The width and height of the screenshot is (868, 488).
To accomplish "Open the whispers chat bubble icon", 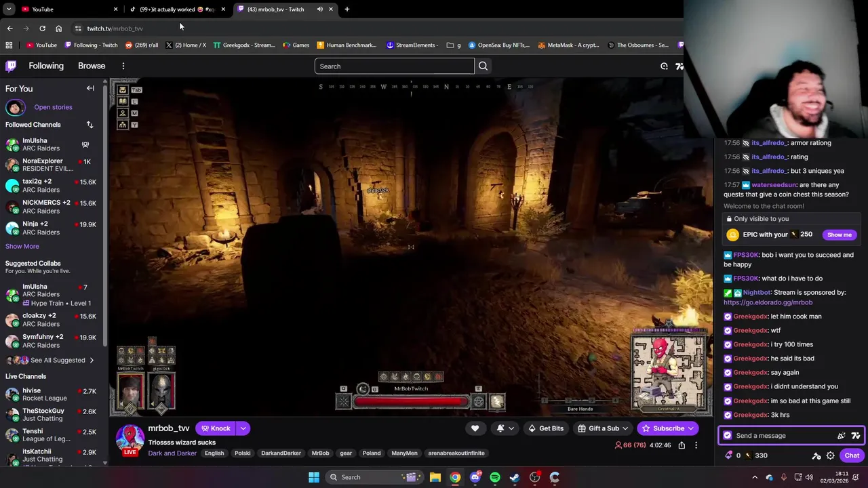I will click(x=664, y=66).
